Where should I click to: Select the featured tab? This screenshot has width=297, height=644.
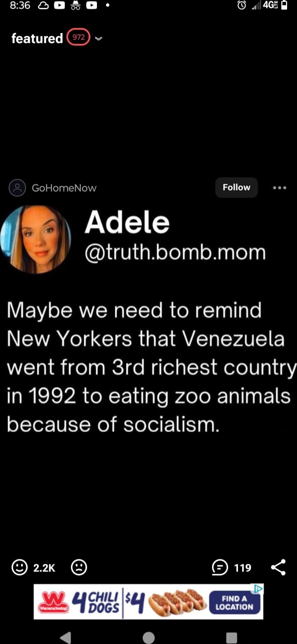(36, 38)
